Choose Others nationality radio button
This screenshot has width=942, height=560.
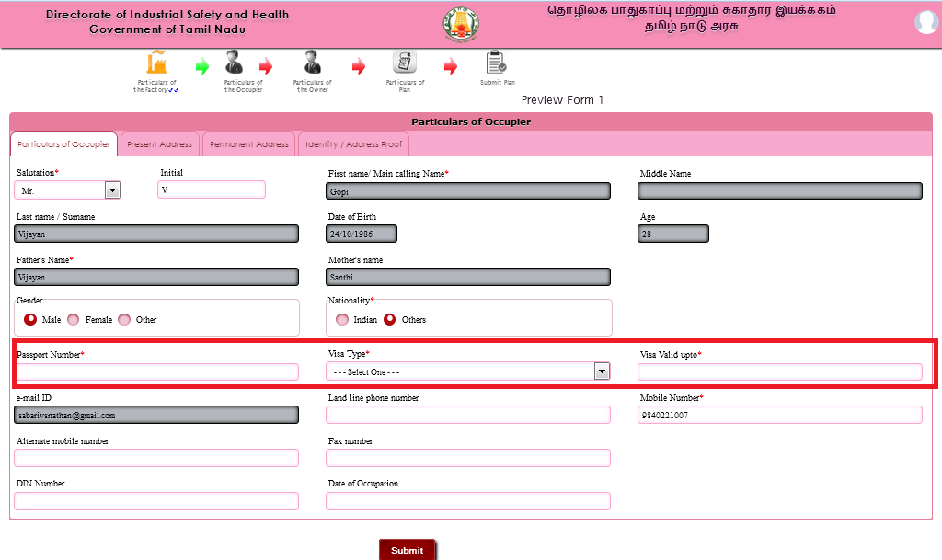click(390, 319)
